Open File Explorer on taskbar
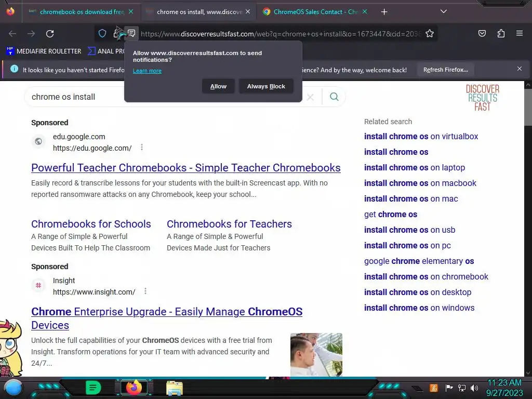The width and height of the screenshot is (532, 399). pos(175,388)
